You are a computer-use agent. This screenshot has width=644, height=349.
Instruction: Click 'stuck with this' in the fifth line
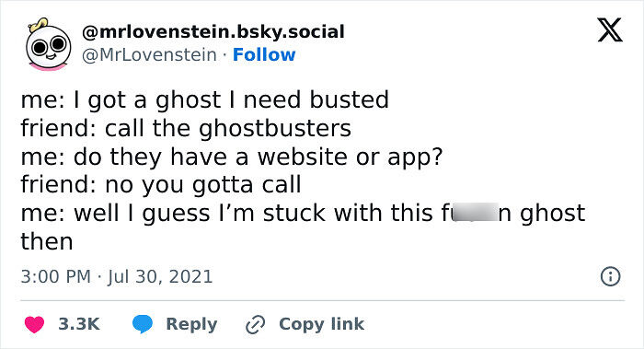coord(348,213)
